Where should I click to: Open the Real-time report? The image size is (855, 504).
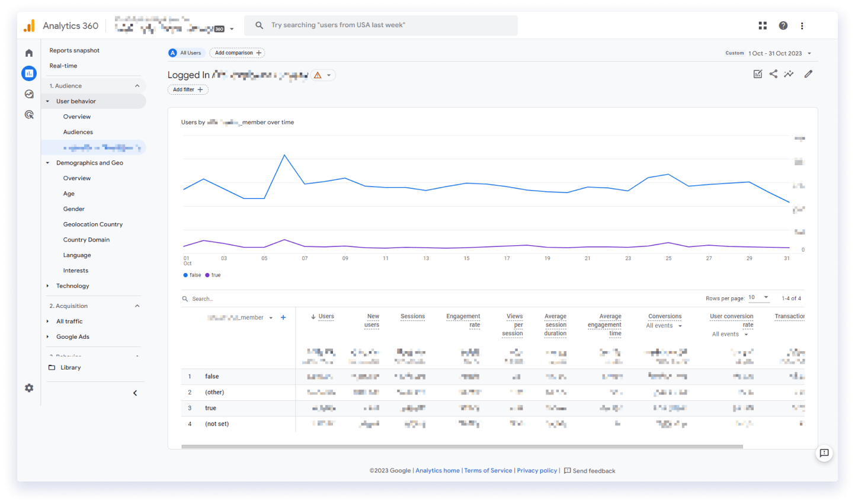pos(63,66)
